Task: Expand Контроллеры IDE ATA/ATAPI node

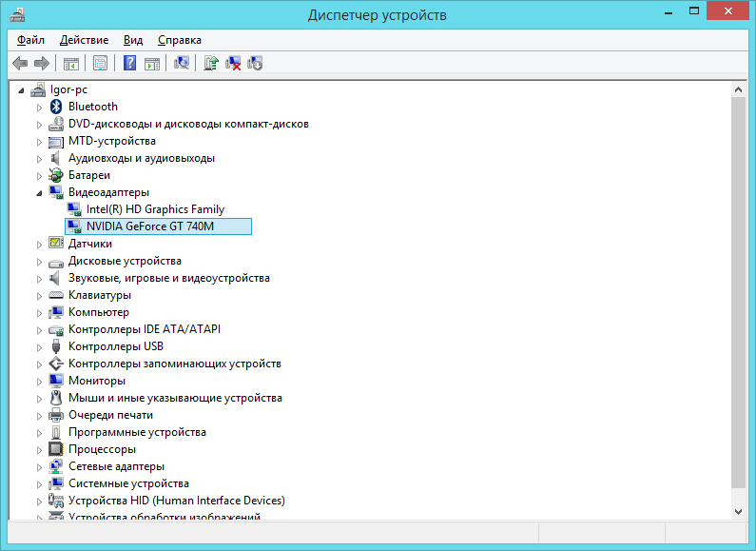Action: [x=40, y=330]
